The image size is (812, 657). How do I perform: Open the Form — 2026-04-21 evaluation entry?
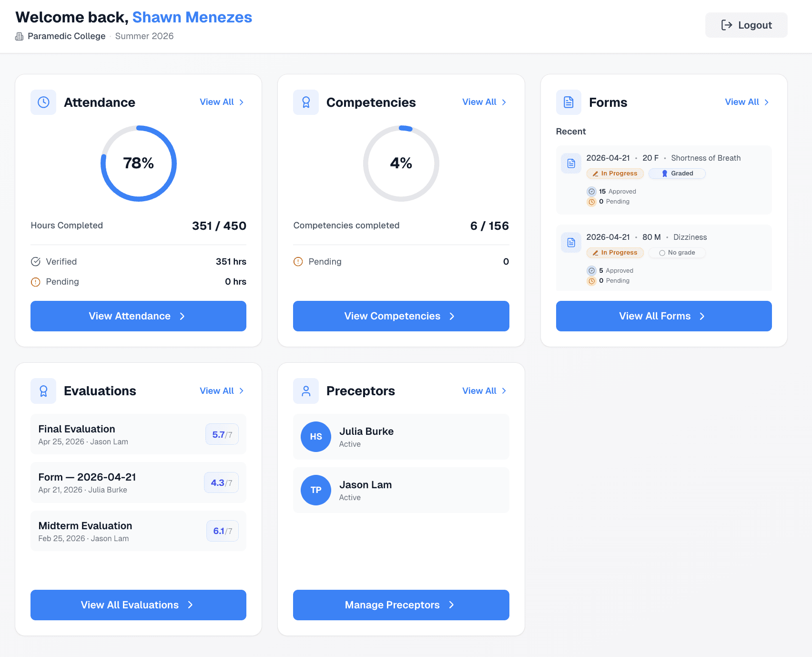138,482
